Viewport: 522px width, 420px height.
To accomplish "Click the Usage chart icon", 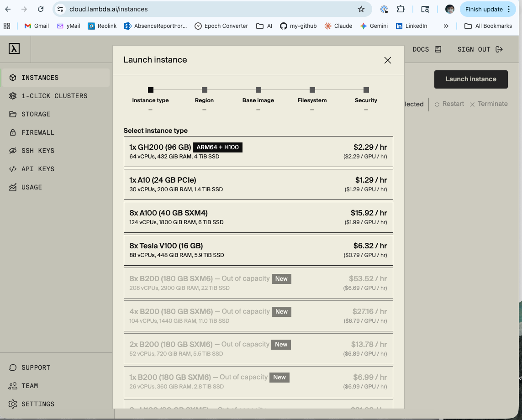I will (12, 187).
